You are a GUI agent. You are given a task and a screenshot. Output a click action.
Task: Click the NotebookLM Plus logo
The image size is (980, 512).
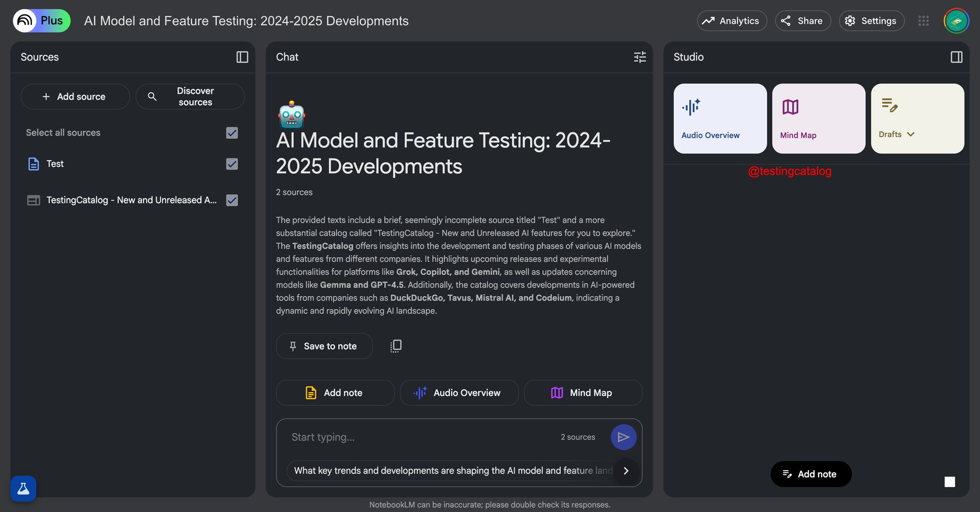42,21
